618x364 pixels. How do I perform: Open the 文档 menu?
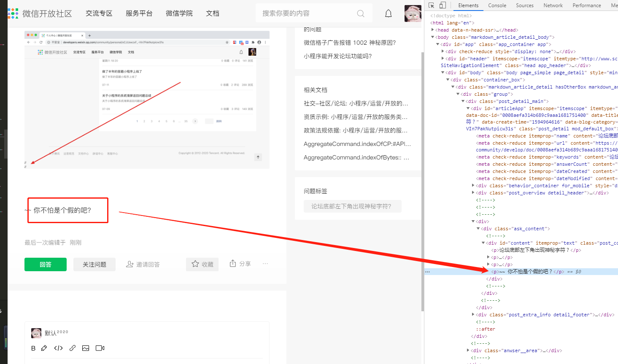213,13
